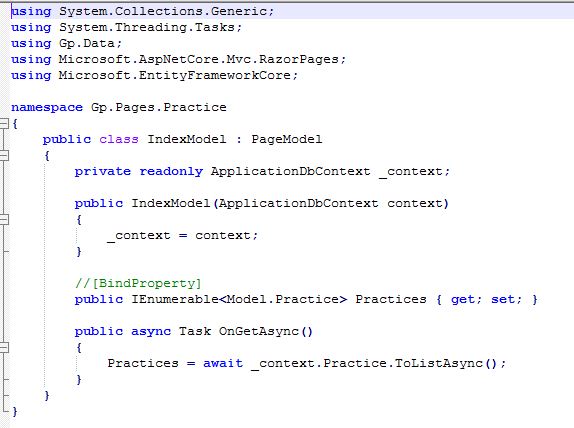574x428 pixels.
Task: Collapse the IndexModel constructor fold marker
Action: [3, 219]
